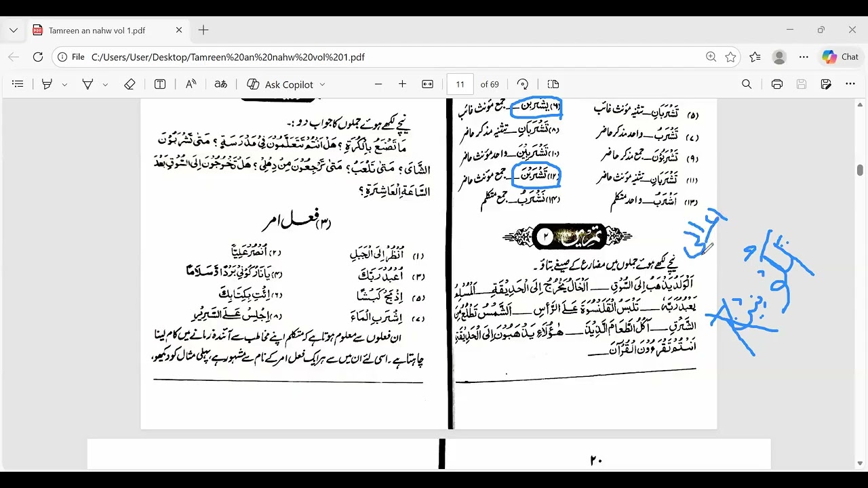
Task: Start Read aloud for the PDF
Action: tap(191, 84)
